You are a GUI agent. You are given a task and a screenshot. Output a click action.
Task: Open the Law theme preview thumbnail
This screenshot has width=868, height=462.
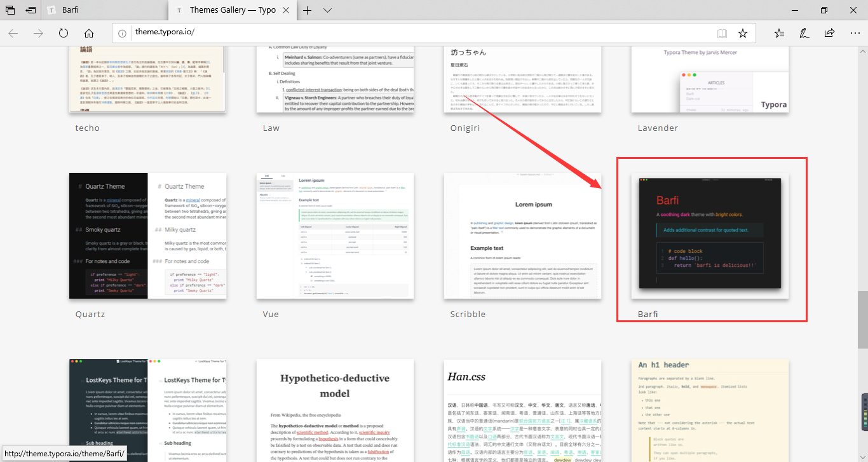tap(335, 79)
